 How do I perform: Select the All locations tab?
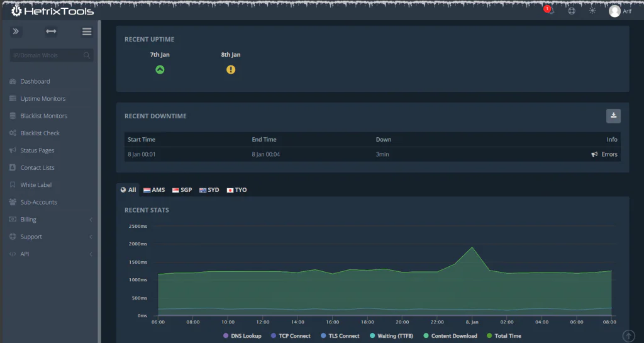[x=128, y=190]
